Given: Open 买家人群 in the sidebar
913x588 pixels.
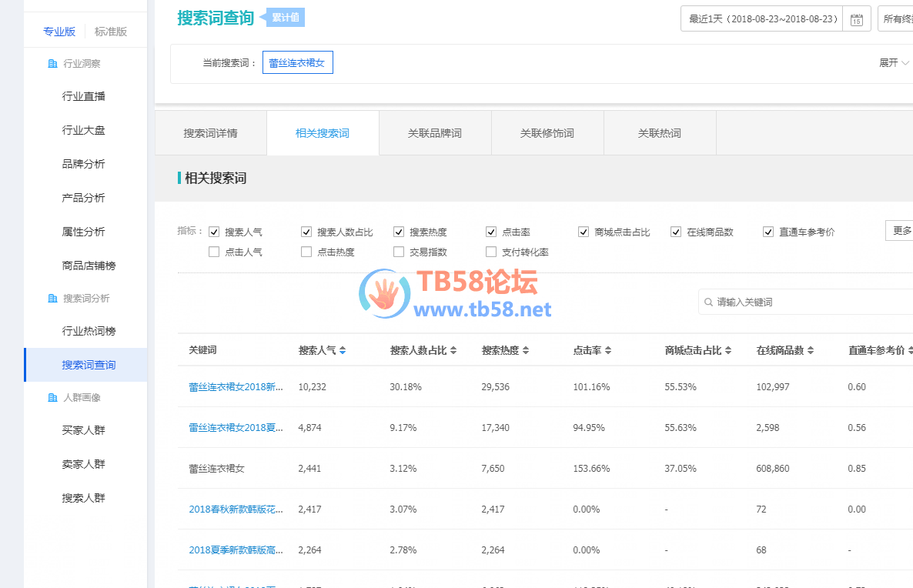Looking at the screenshot, I should pos(84,430).
